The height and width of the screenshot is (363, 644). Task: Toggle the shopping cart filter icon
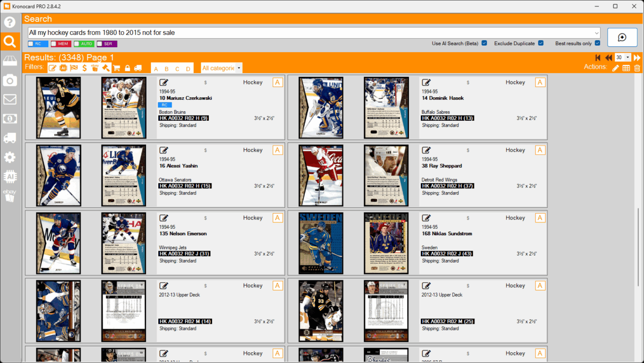tap(116, 68)
